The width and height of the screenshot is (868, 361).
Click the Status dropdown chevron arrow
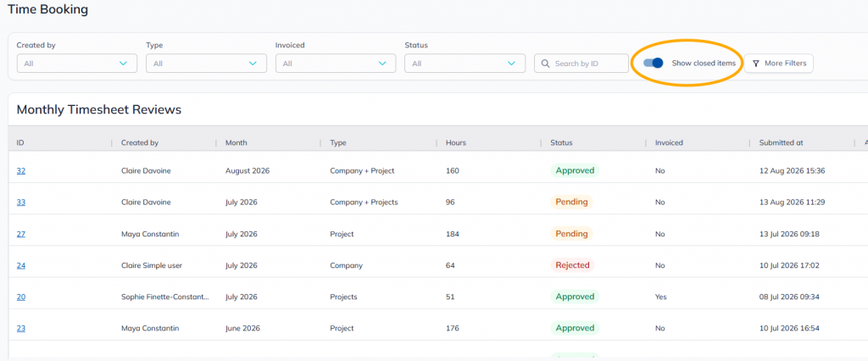pyautogui.click(x=511, y=64)
